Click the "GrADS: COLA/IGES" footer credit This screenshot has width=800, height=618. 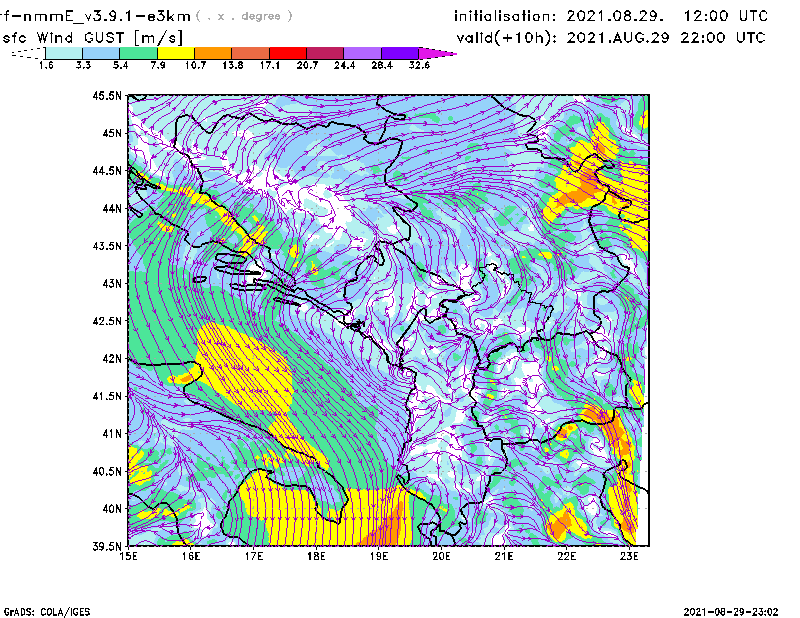point(47,612)
